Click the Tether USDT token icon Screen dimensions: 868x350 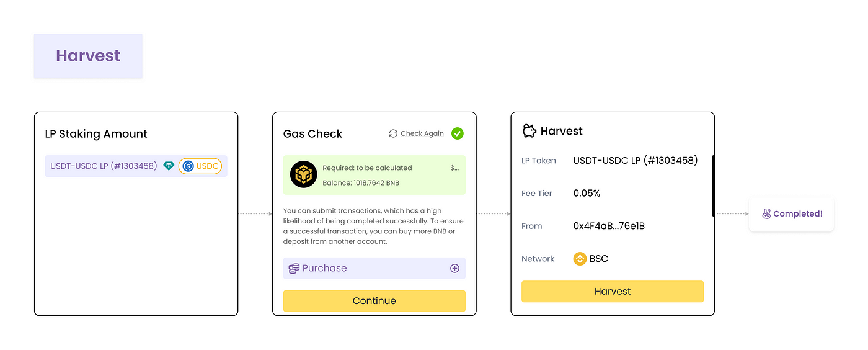[169, 166]
